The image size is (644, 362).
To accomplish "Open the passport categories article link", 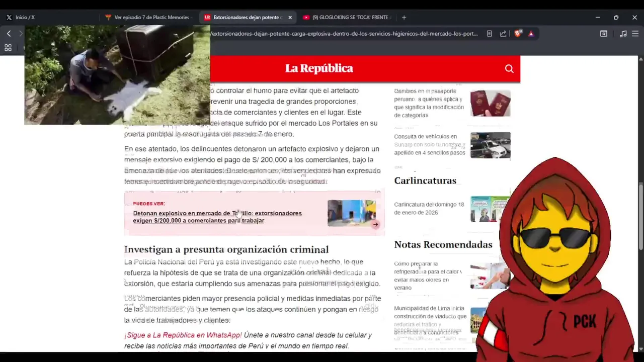I will pyautogui.click(x=429, y=103).
